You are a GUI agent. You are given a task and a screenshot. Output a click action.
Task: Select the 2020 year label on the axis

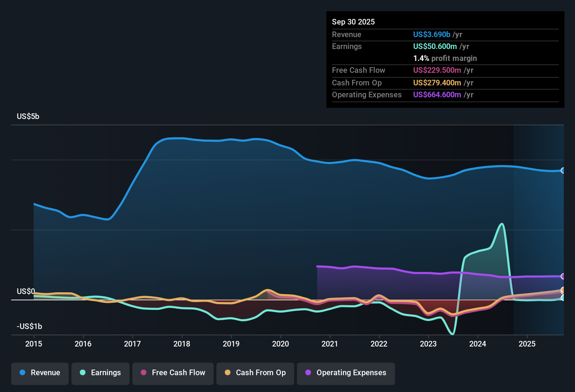point(280,344)
